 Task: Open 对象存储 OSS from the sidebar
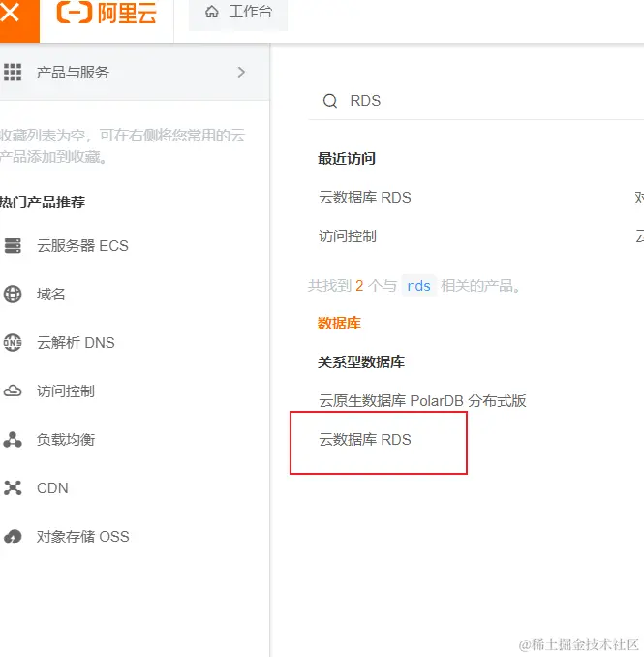(x=82, y=536)
